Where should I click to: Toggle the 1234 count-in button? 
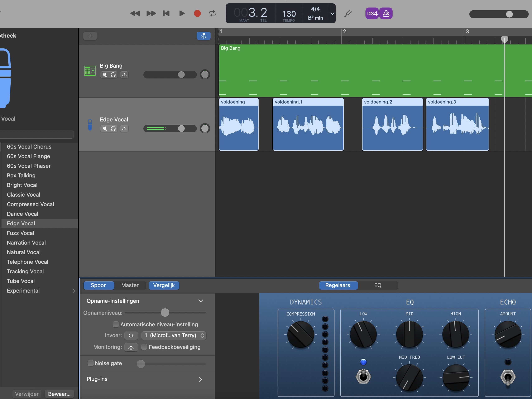[x=372, y=14]
